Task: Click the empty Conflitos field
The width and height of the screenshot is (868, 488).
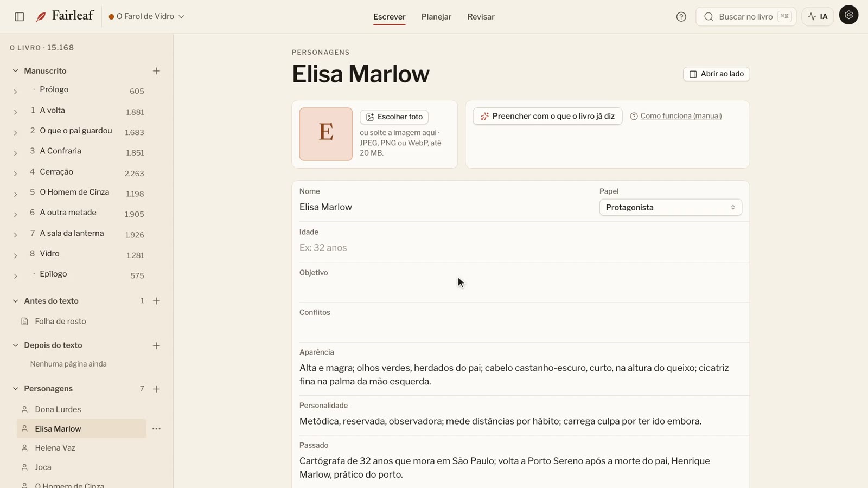Action: click(x=521, y=328)
